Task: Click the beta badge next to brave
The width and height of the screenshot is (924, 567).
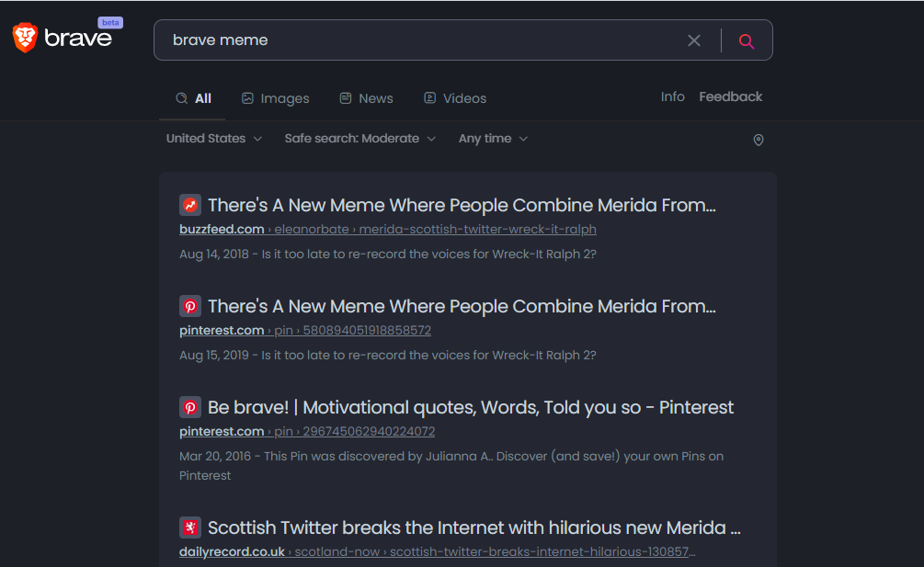Action: 110,22
